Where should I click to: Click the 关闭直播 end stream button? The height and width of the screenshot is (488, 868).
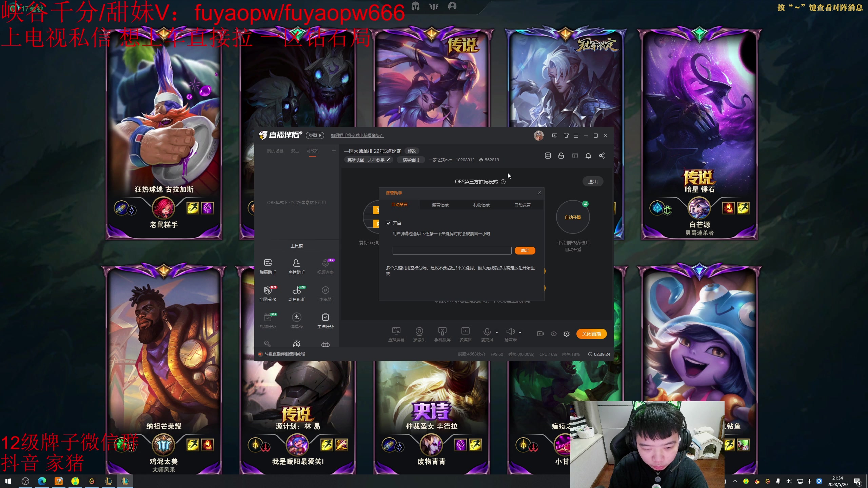point(591,334)
